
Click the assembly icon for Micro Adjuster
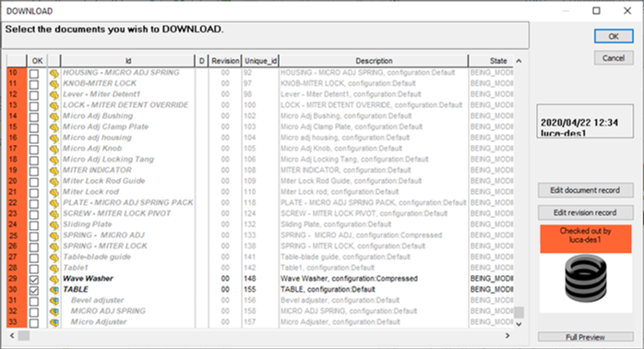[54, 323]
